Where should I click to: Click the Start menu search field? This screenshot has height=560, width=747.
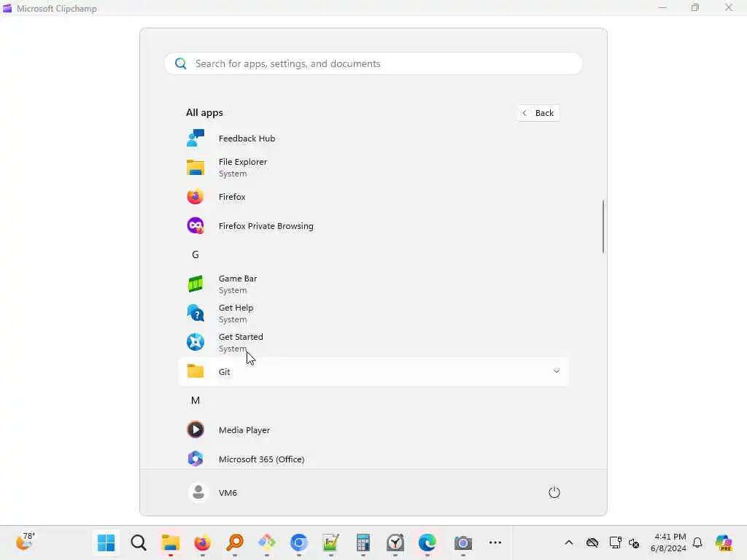(x=373, y=63)
